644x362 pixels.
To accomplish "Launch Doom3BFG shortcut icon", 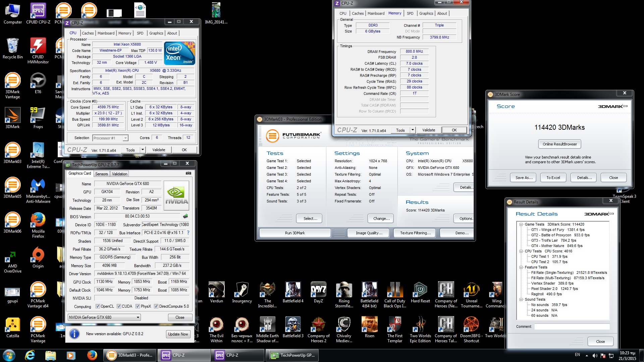I will pyautogui.click(x=472, y=330).
